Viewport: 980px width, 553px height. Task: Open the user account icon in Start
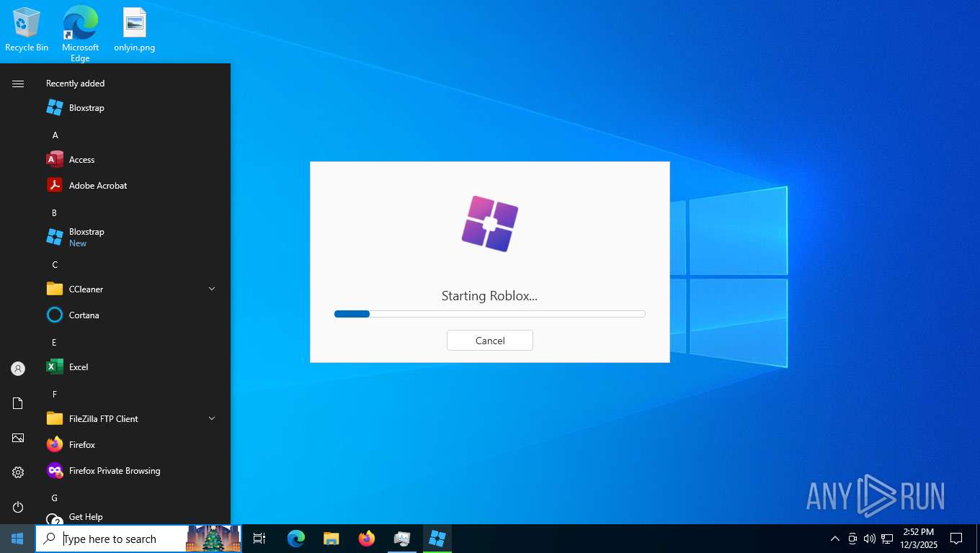coord(18,369)
